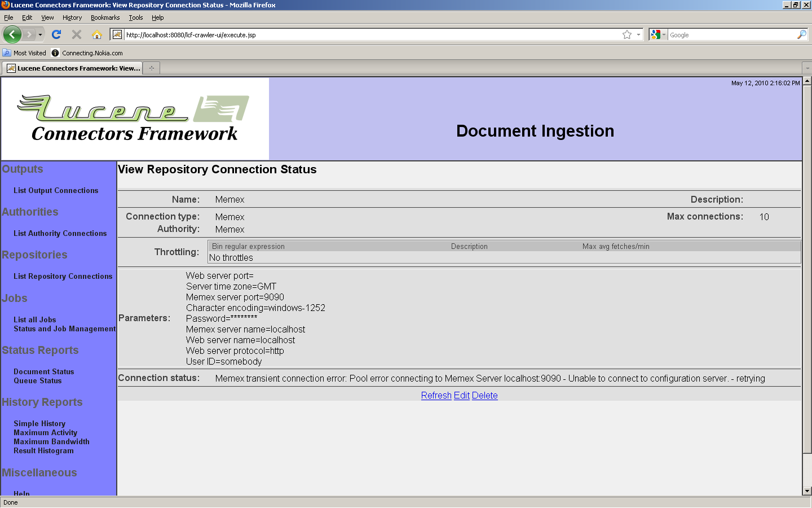Image resolution: width=812 pixels, height=508 pixels.
Task: Open the Bookmarks menu
Action: point(105,17)
